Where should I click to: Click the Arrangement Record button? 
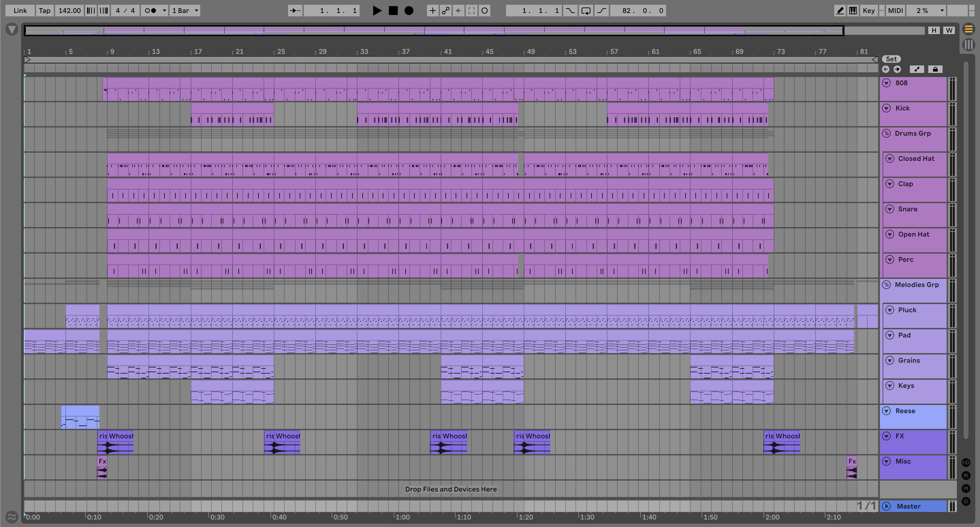[409, 11]
